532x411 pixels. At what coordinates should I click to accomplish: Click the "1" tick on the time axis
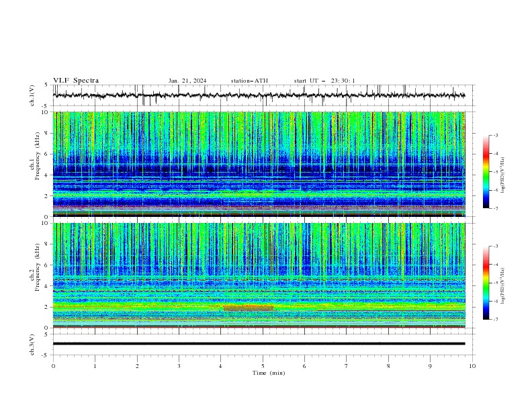pos(95,366)
